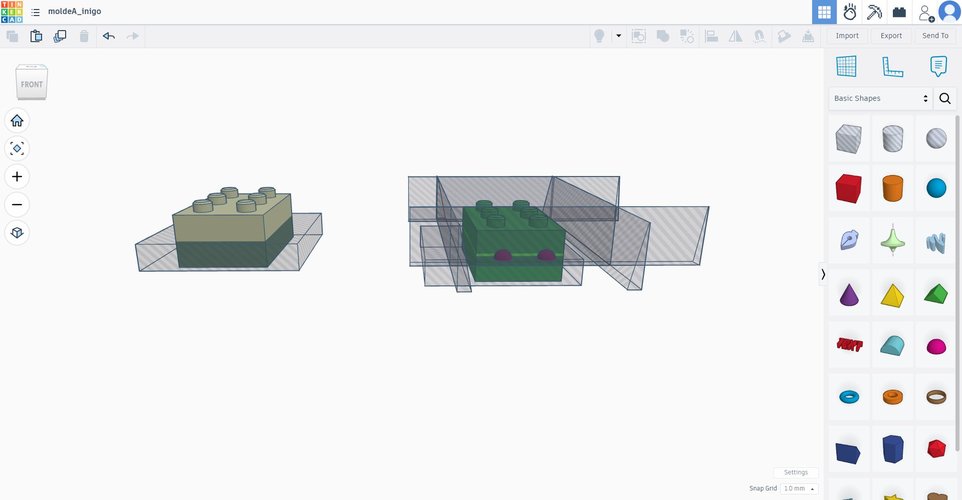Select the red Text shape

(x=848, y=345)
